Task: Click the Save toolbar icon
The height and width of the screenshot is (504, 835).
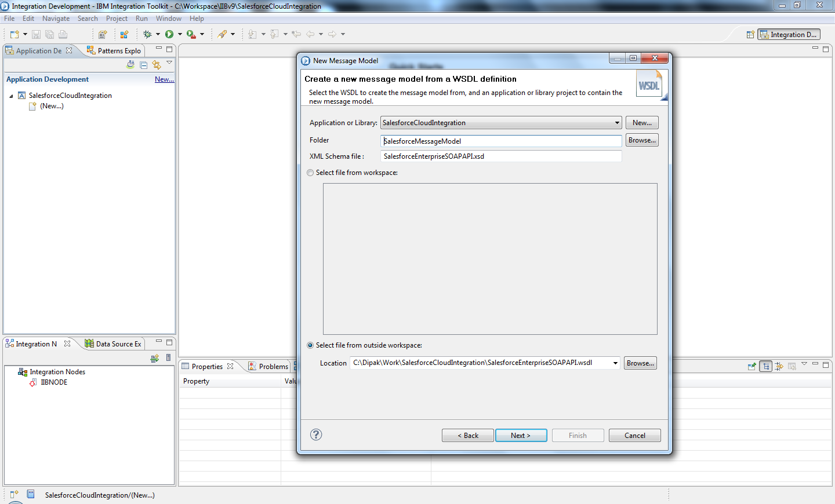Action: (x=36, y=34)
